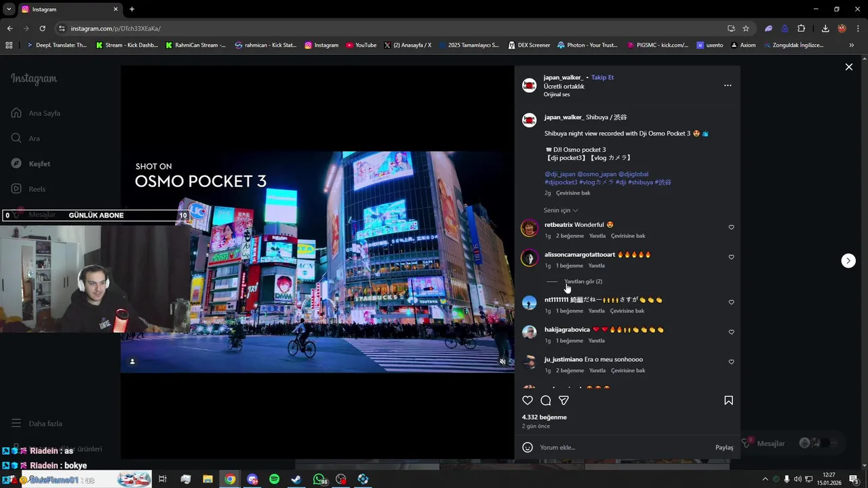Image resolution: width=868 pixels, height=488 pixels.
Task: Open File Explorer from the taskbar
Action: pos(208,479)
